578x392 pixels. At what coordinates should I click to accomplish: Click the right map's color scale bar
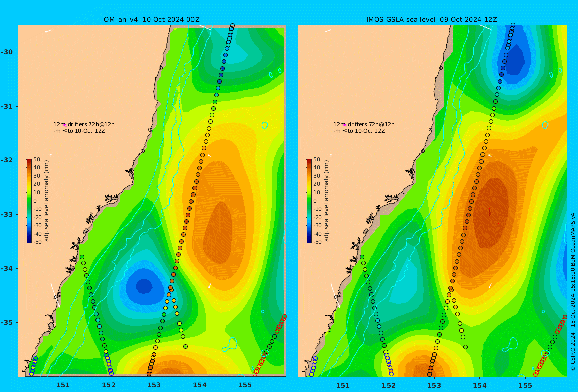click(309, 201)
